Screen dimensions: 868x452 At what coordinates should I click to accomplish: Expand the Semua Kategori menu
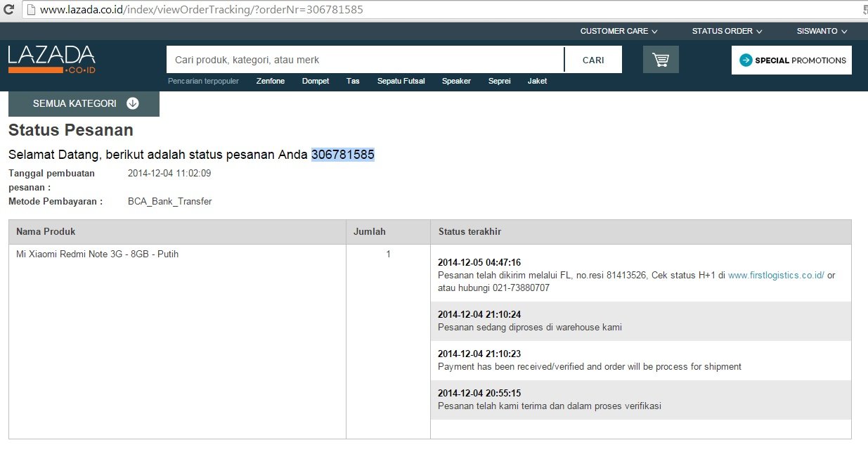point(84,103)
